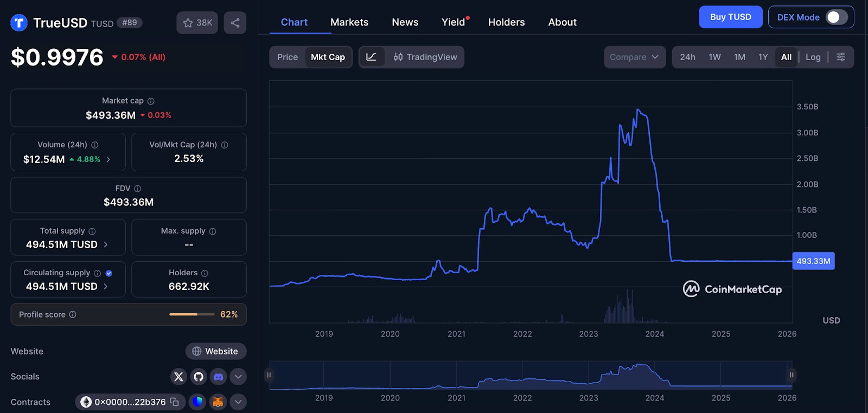This screenshot has height=413, width=868.
Task: Select the All time range
Action: tap(786, 57)
